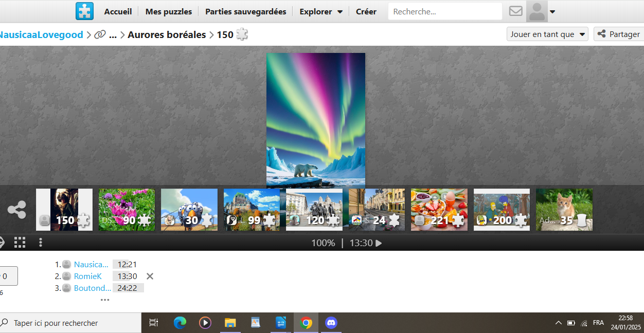Click the Windows taskbar search box
The image size is (644, 333).
tap(70, 323)
